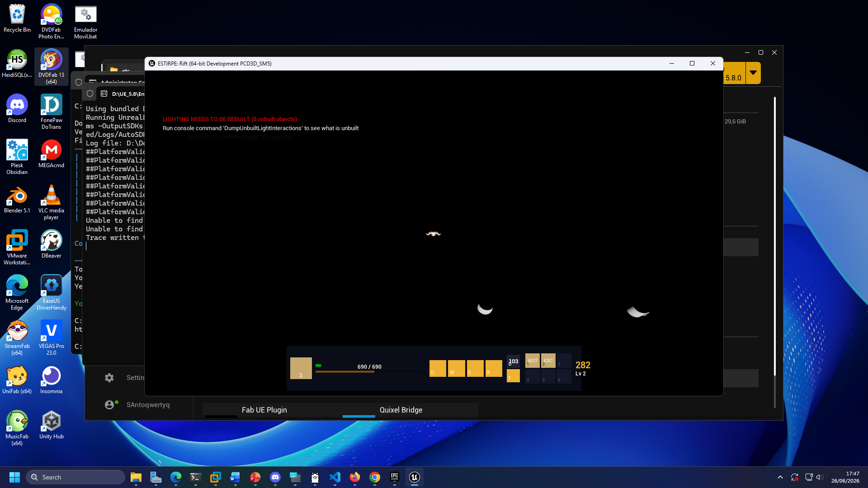Click the D spell slot showing 103
The width and height of the screenshot is (868, 488).
(x=513, y=361)
